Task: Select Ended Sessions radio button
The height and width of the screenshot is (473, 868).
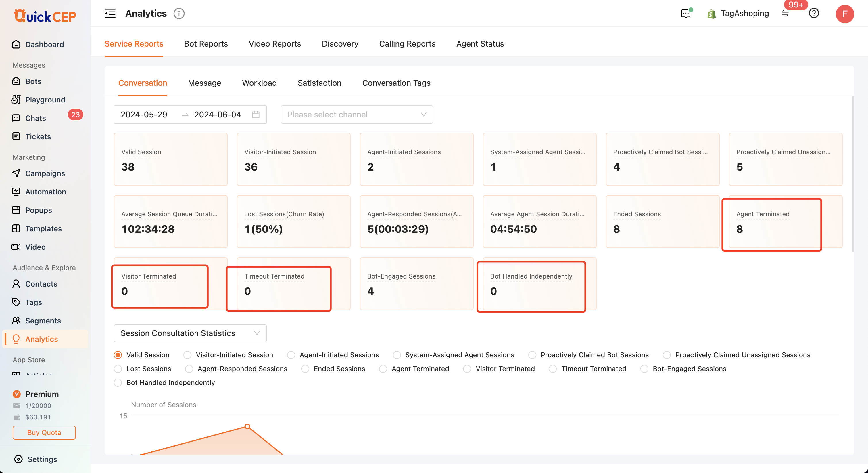Action: click(x=305, y=369)
